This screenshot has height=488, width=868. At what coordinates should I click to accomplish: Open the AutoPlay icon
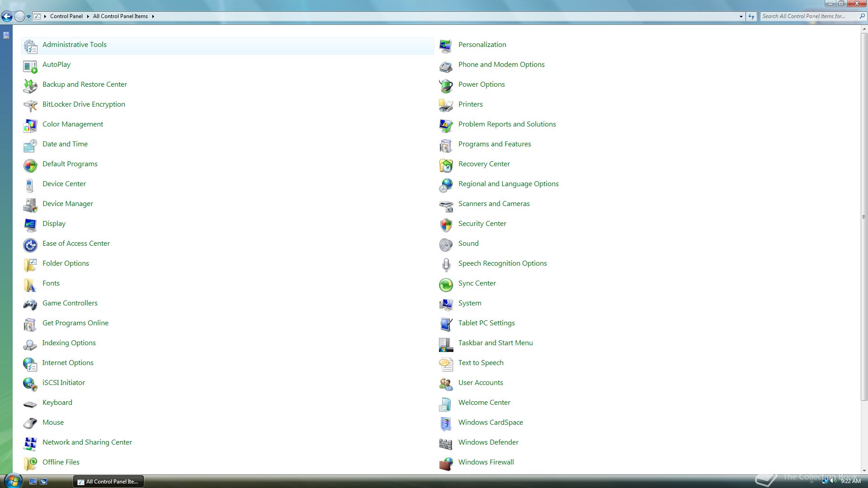point(30,66)
